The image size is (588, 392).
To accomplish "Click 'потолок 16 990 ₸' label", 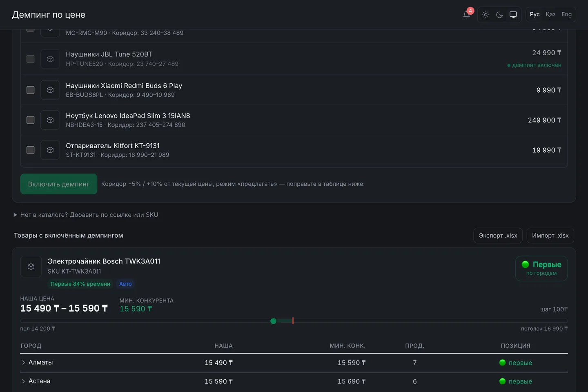I will (544, 329).
